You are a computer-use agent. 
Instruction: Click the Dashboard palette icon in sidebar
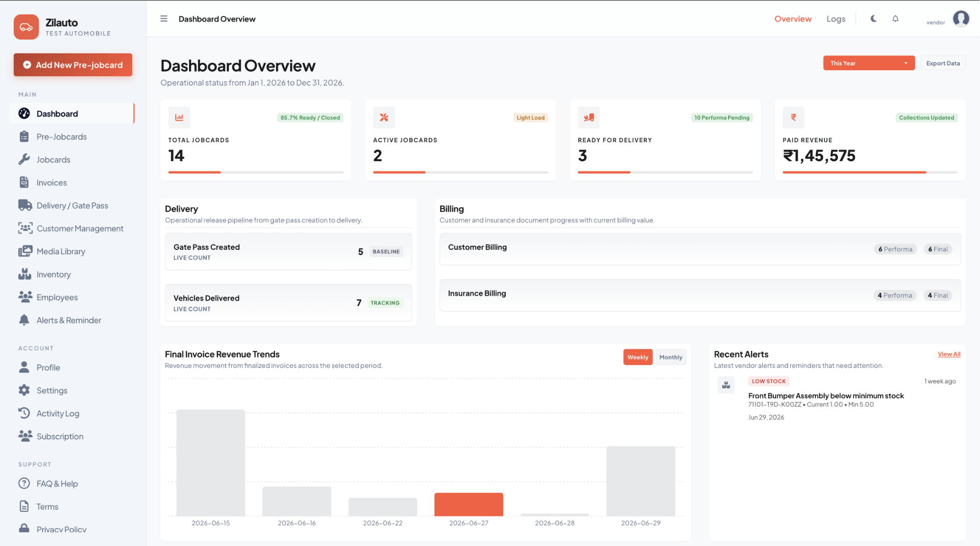(24, 114)
